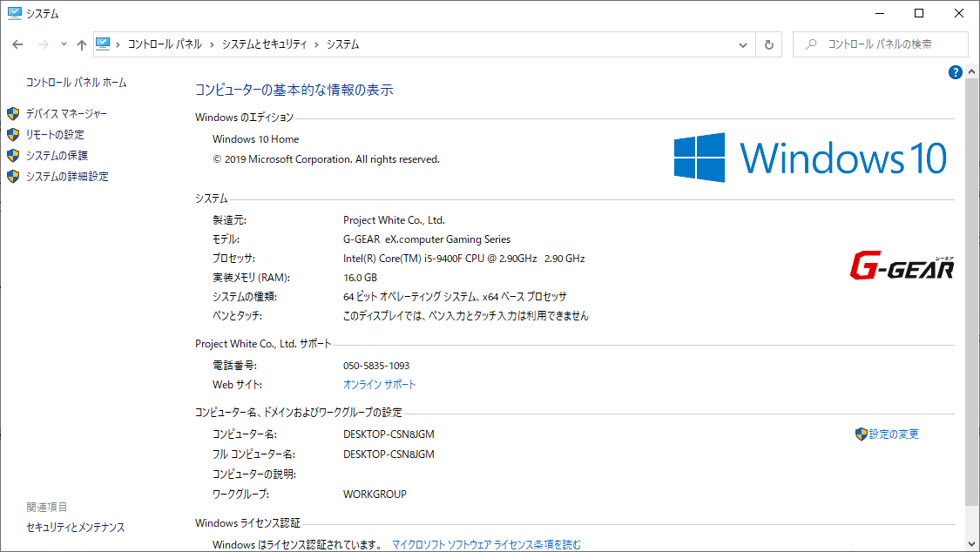Click the コントロール パネルの検索 search box

click(880, 44)
